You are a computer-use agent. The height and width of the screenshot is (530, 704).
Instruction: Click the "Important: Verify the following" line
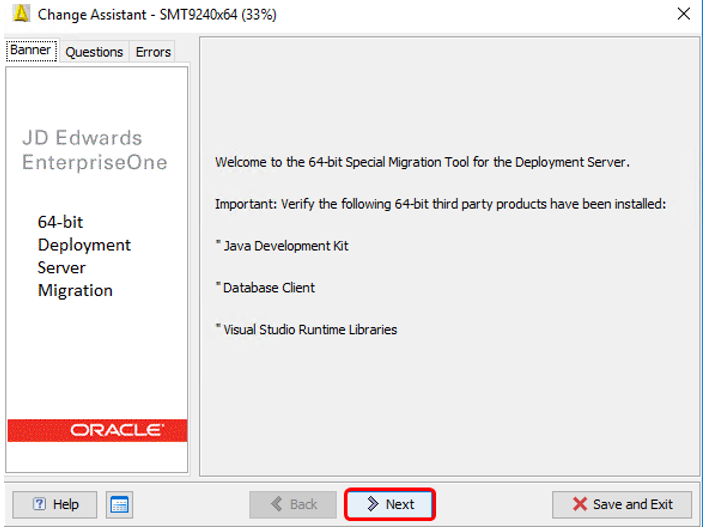(x=440, y=204)
